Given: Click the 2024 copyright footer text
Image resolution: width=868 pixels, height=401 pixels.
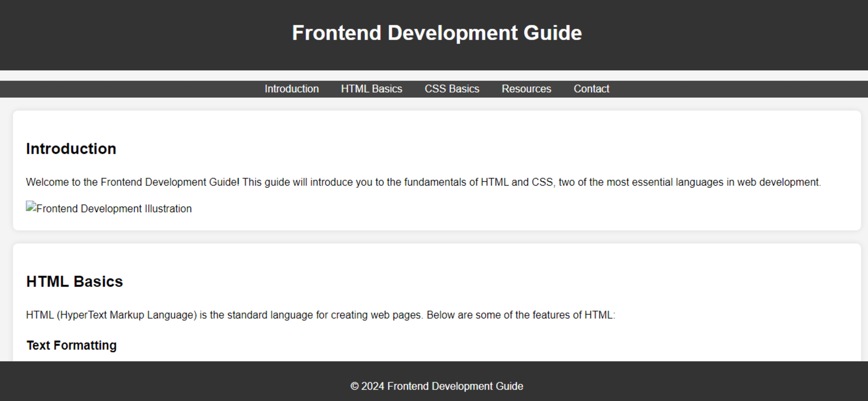Looking at the screenshot, I should click(x=437, y=386).
